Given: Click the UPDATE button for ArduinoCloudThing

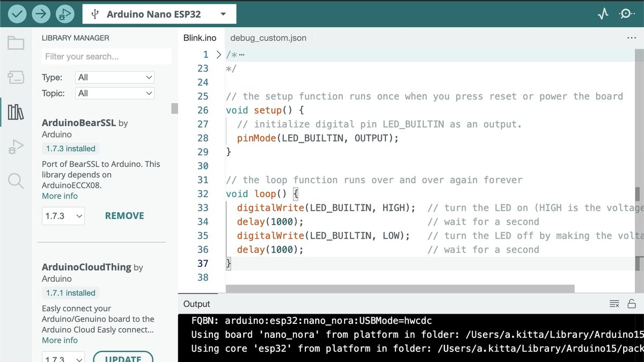Looking at the screenshot, I should click(123, 358).
